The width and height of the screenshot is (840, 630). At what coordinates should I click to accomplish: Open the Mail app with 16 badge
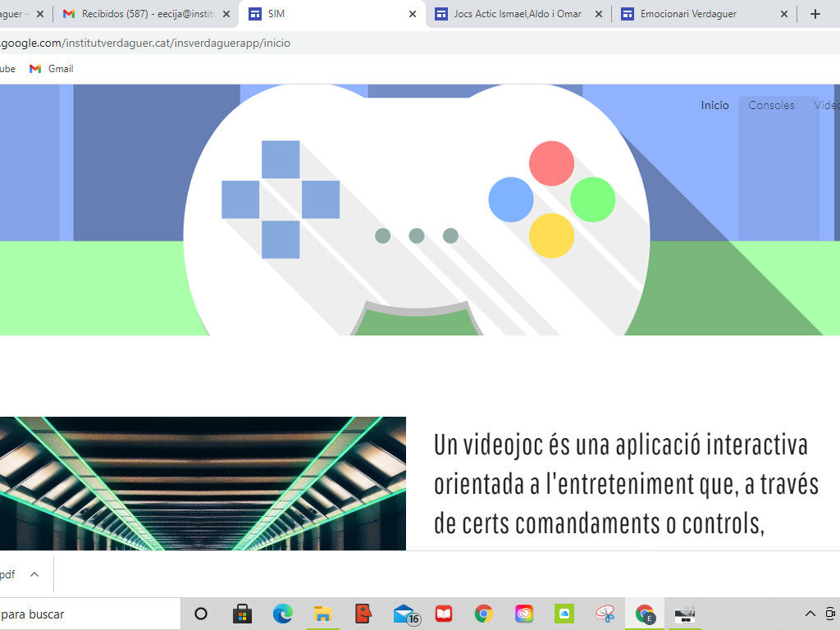click(x=404, y=614)
